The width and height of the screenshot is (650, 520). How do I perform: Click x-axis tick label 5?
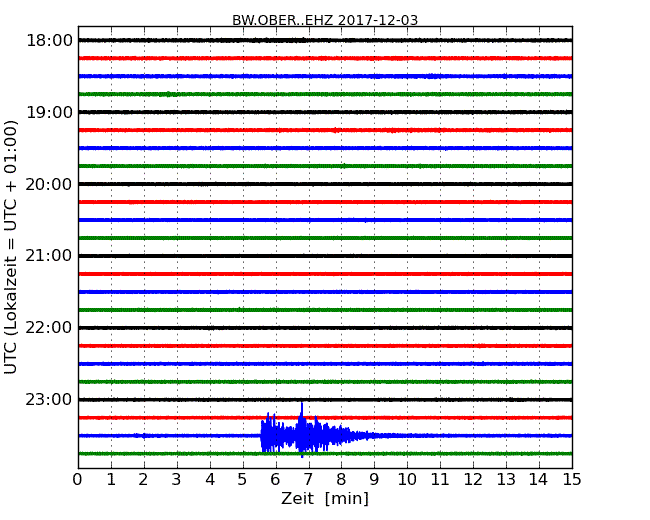coord(242,480)
